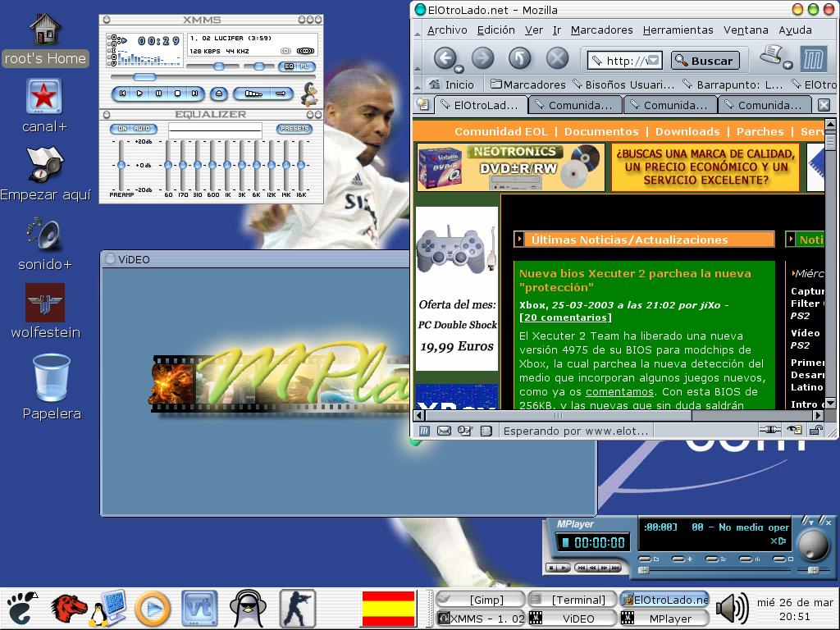840x630 pixels.
Task: Click the new tab icon left of tabs
Action: pyautogui.click(x=422, y=105)
